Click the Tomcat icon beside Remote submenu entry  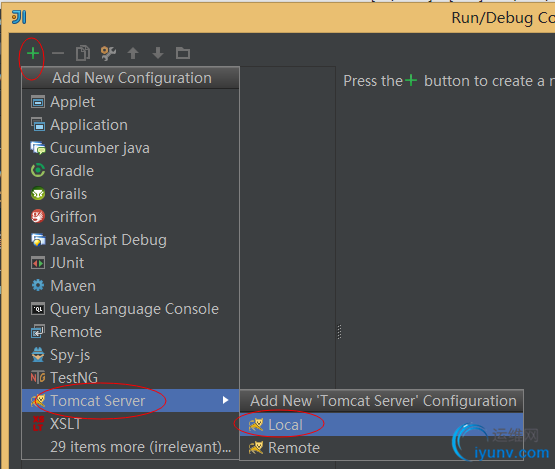point(256,448)
